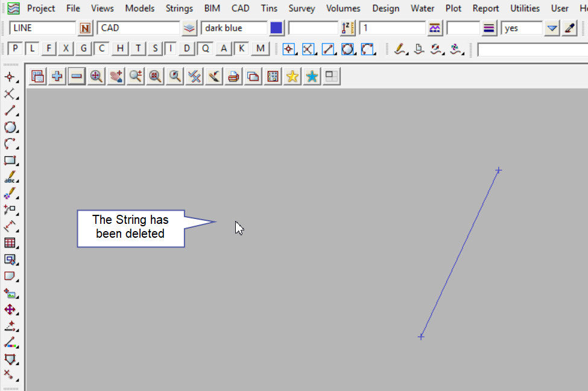Click the blue plus button in view toolbar
Screen dimensions: 588x391
click(x=57, y=77)
